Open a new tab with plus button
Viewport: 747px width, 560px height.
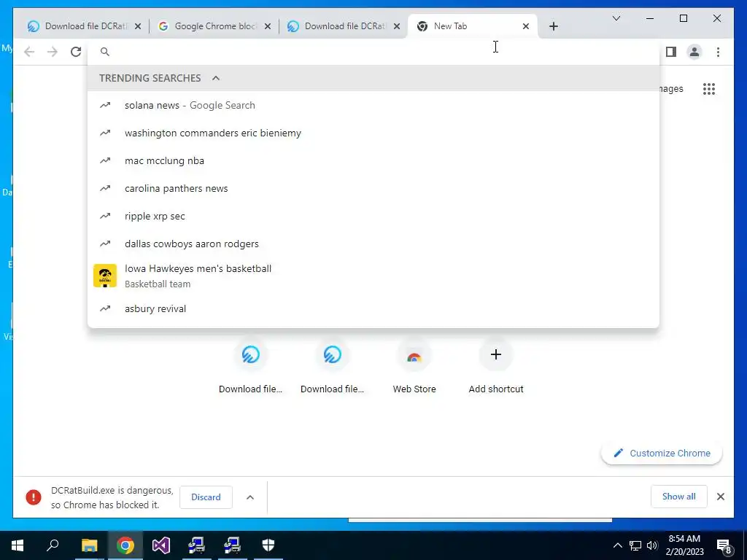point(553,26)
